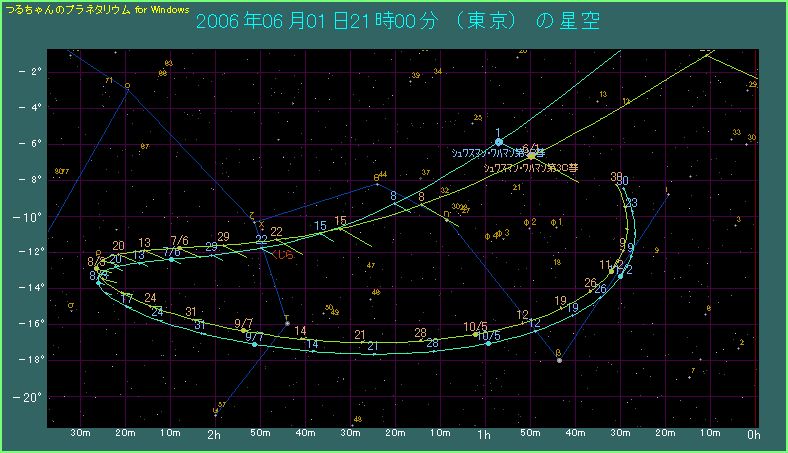Select the φ2 star label
The image size is (788, 453).
(x=530, y=222)
